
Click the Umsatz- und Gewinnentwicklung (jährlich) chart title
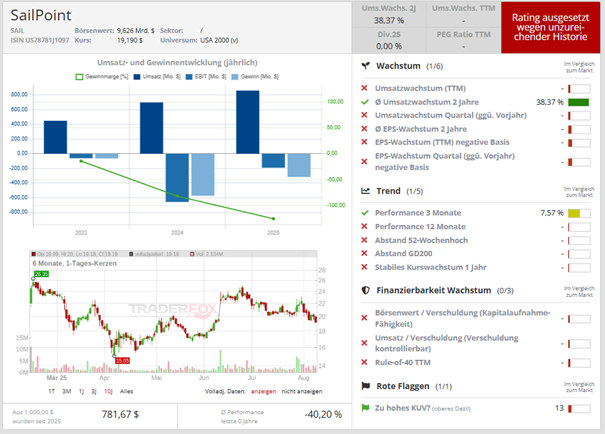point(177,62)
